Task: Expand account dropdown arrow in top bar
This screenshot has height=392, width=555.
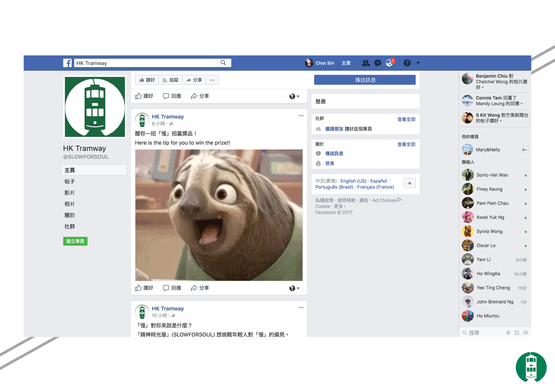Action: tap(418, 63)
